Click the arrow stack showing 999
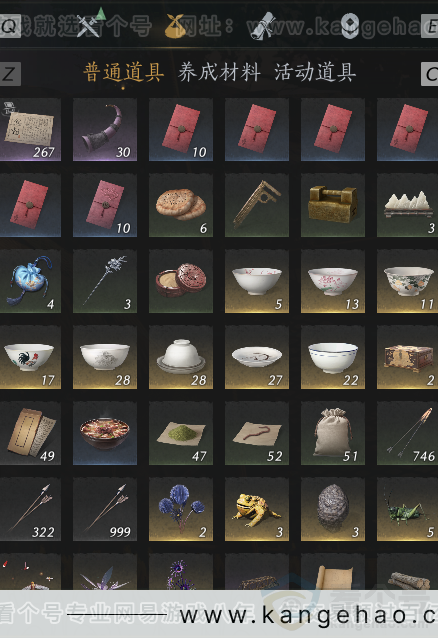Viewport: 438px width, 639px height. [x=105, y=509]
